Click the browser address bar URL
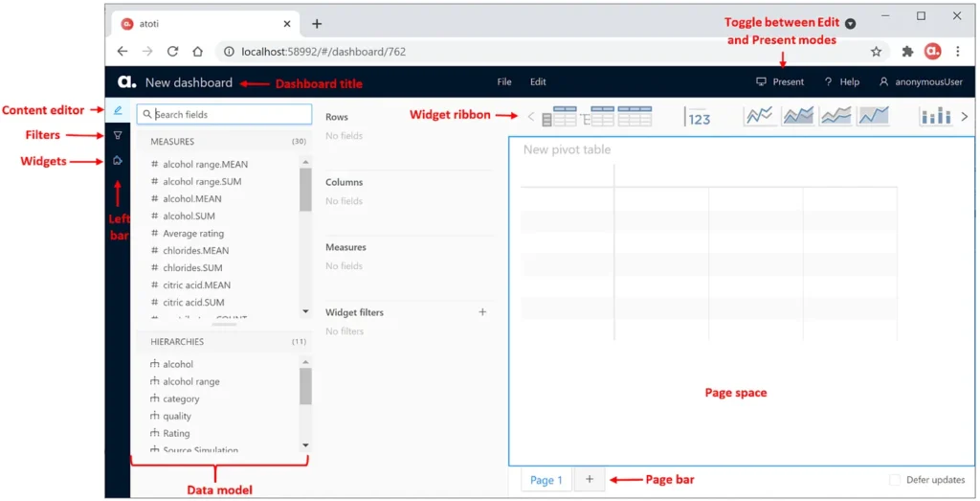 click(x=323, y=52)
